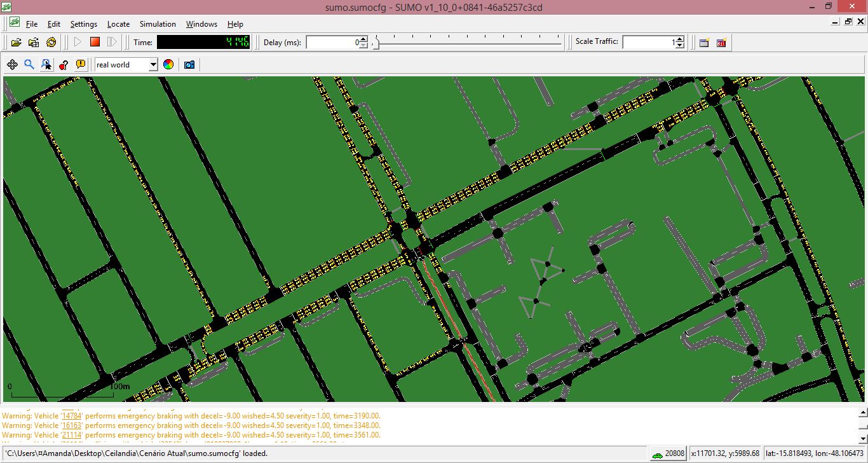
Task: Click the Recenter View icon
Action: coord(12,64)
